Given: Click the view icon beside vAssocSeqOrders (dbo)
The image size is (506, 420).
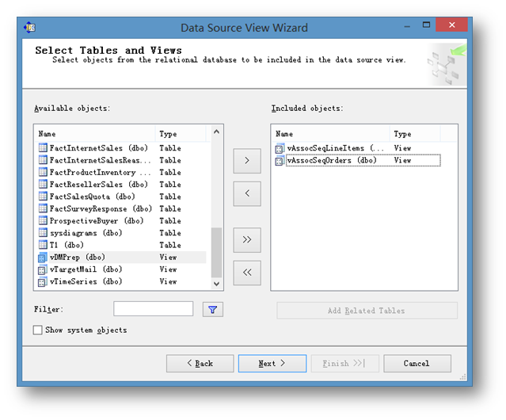Looking at the screenshot, I should (x=280, y=160).
